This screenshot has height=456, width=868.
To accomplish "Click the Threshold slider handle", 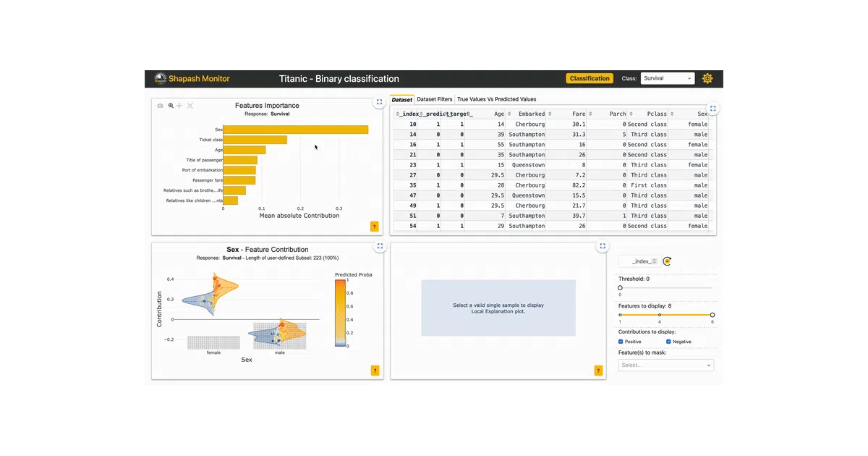I will [x=620, y=288].
